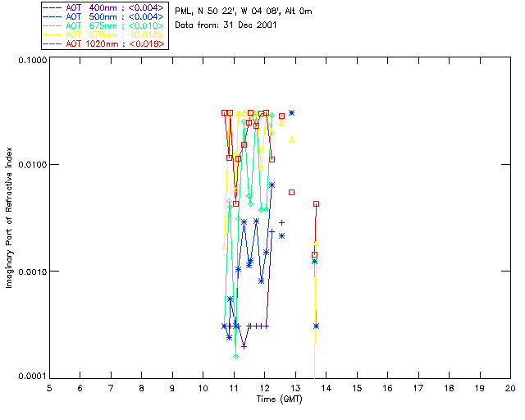Click the x-axis tick label 11
Viewport: 525px width, 420px height.
coord(234,388)
